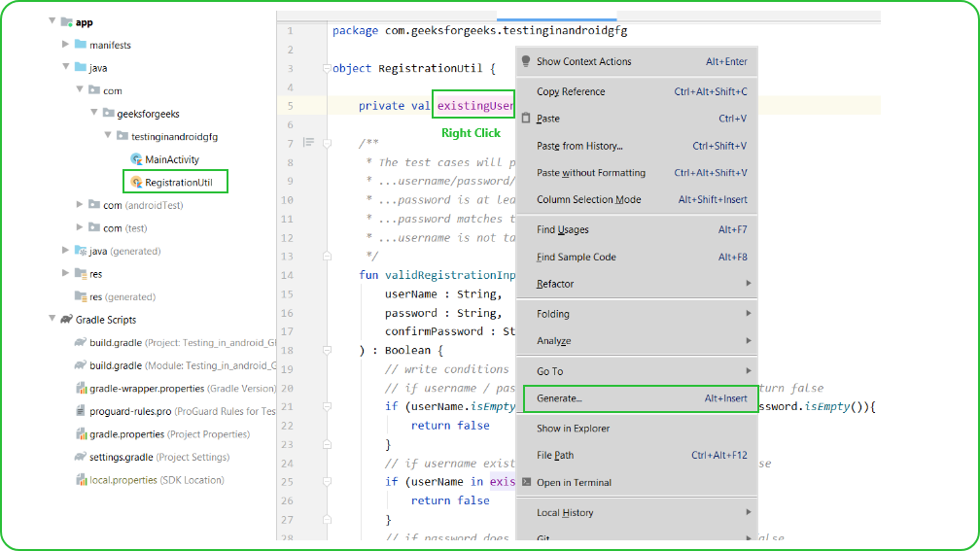Collapse the Gradle Scripts section

coord(52,319)
